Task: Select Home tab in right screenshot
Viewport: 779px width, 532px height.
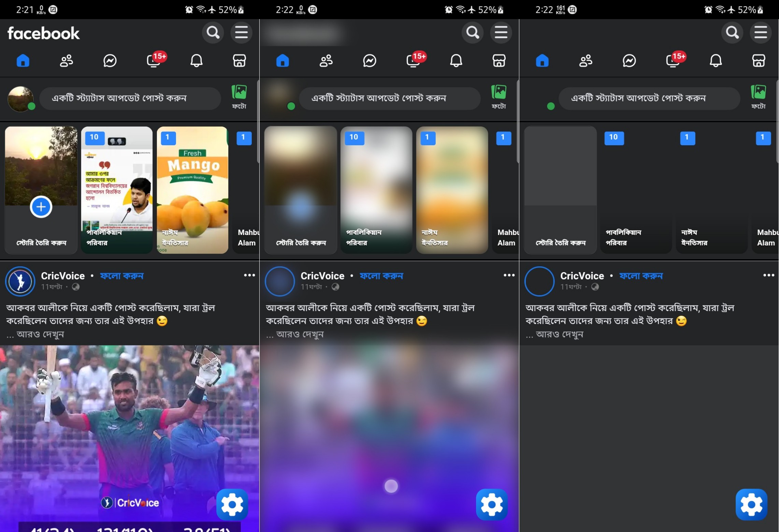Action: (542, 61)
